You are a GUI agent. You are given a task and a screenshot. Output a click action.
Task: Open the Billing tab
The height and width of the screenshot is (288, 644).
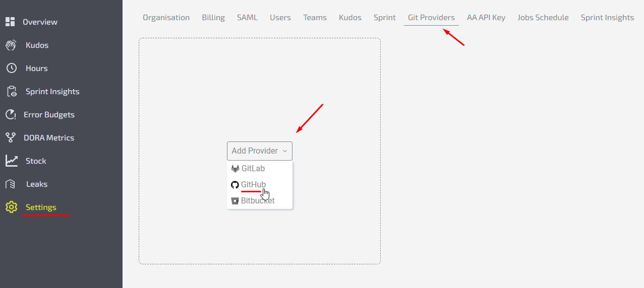213,18
